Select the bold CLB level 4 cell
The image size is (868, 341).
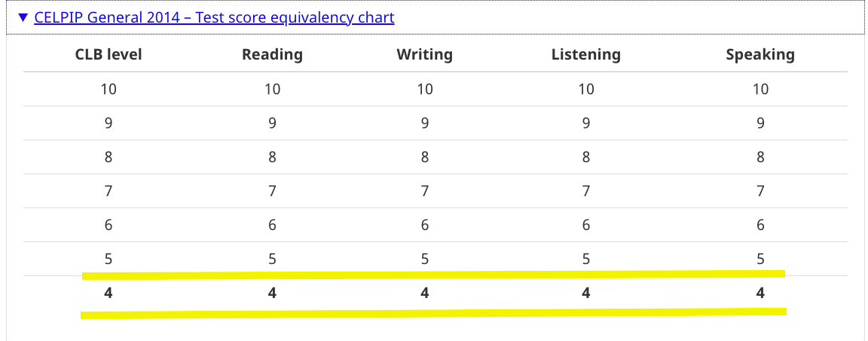point(108,293)
